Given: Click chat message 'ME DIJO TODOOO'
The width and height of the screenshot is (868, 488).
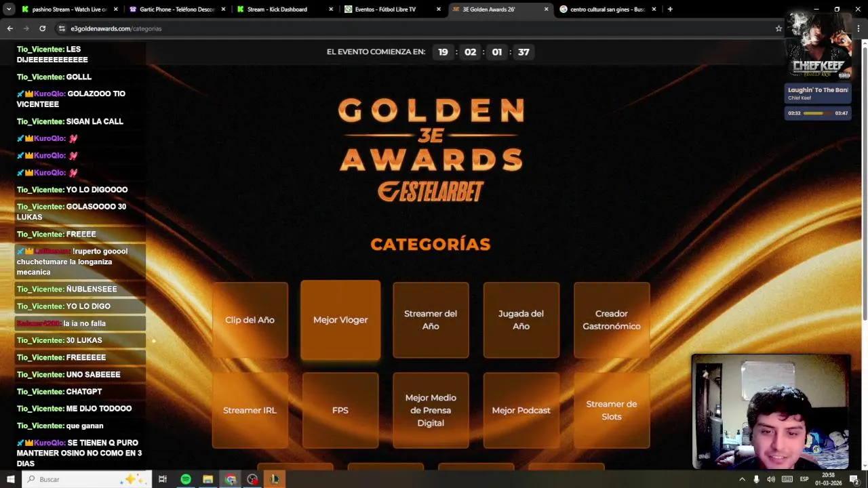Looking at the screenshot, I should [x=99, y=409].
